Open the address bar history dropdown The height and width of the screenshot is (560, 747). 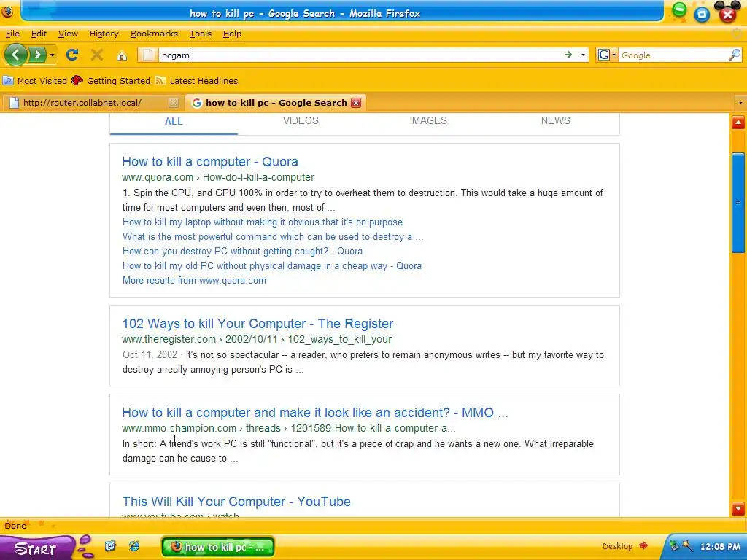click(x=583, y=55)
